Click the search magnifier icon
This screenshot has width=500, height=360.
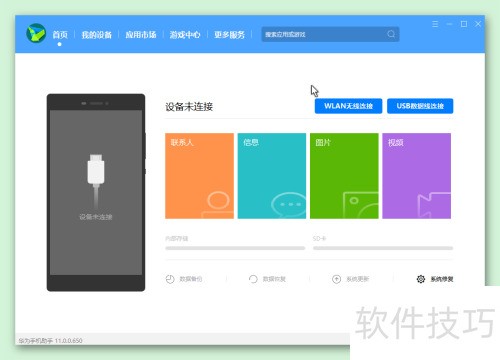[x=391, y=34]
